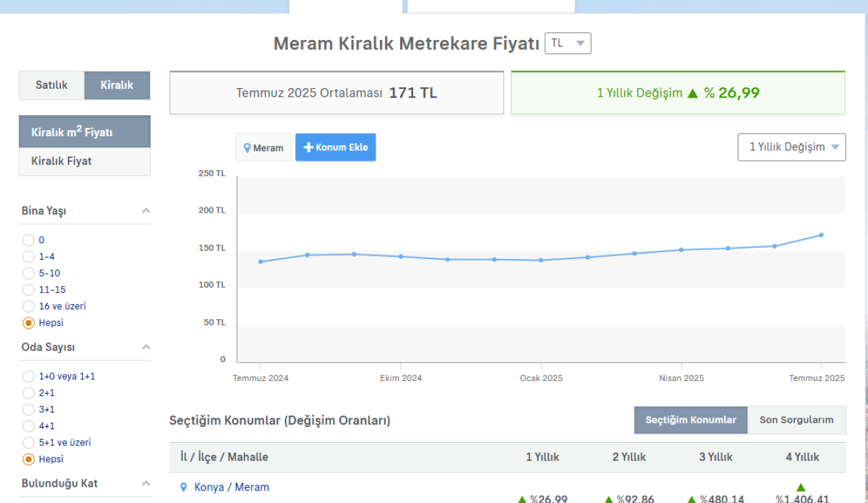This screenshot has width=868, height=503.
Task: Click the Meram Kiralık Metrekare Fiyatı heading
Action: (x=407, y=43)
